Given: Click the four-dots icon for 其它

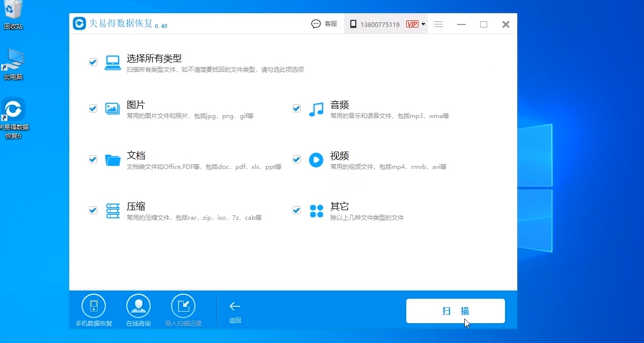Looking at the screenshot, I should 316,211.
